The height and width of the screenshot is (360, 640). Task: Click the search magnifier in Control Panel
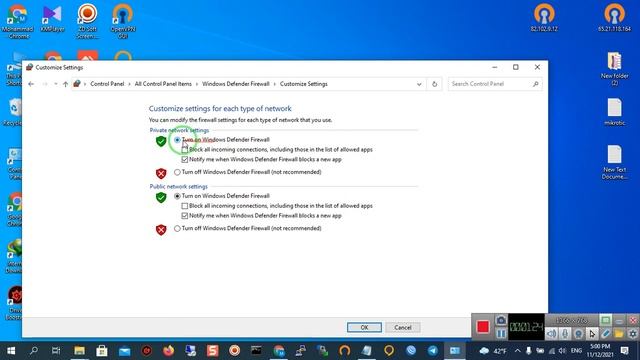coord(536,84)
